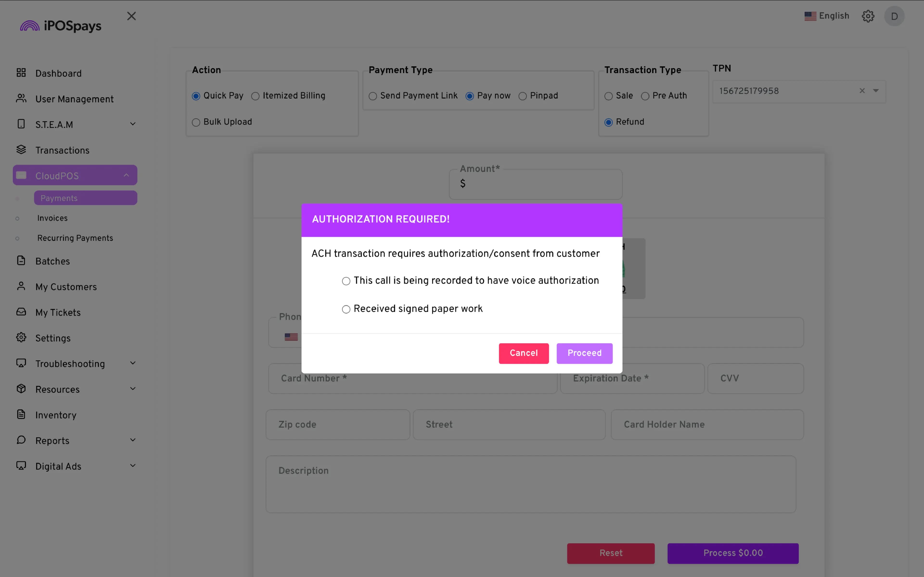Screen dimensions: 924x577
Task: Click the Dashboard grid icon
Action: pos(21,73)
